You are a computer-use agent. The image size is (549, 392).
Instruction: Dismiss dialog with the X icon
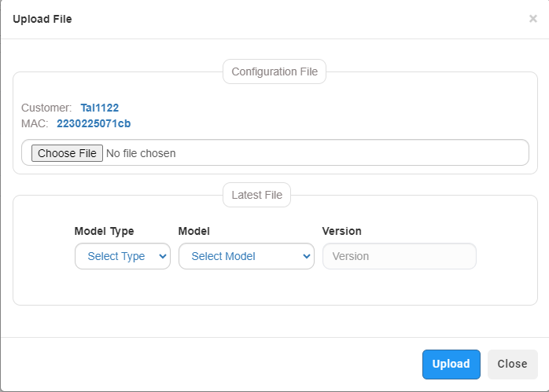coord(533,19)
